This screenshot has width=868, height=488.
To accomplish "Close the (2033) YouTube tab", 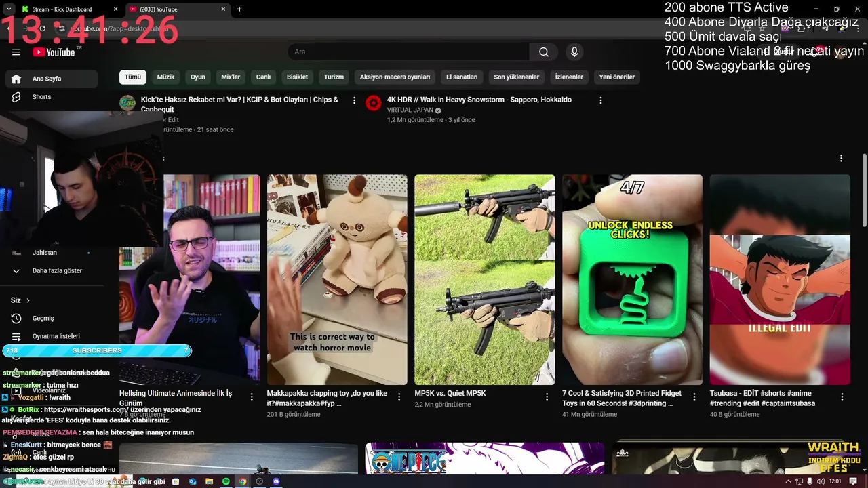I will pyautogui.click(x=224, y=9).
